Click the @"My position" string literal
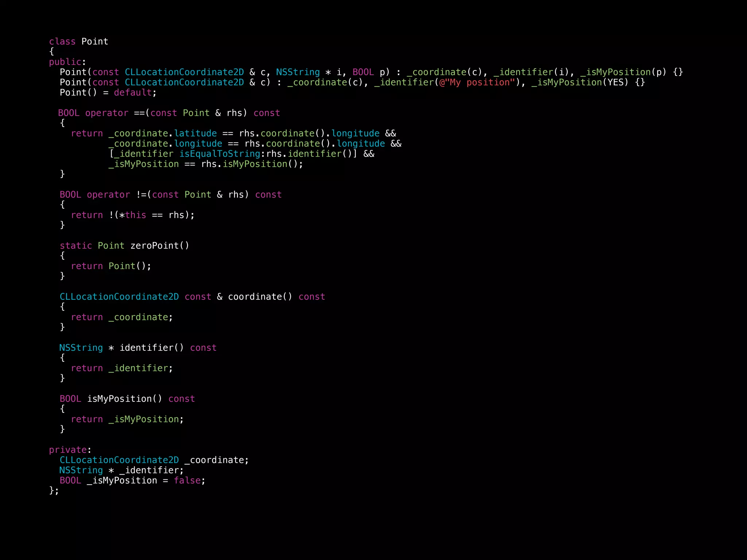 tap(477, 82)
